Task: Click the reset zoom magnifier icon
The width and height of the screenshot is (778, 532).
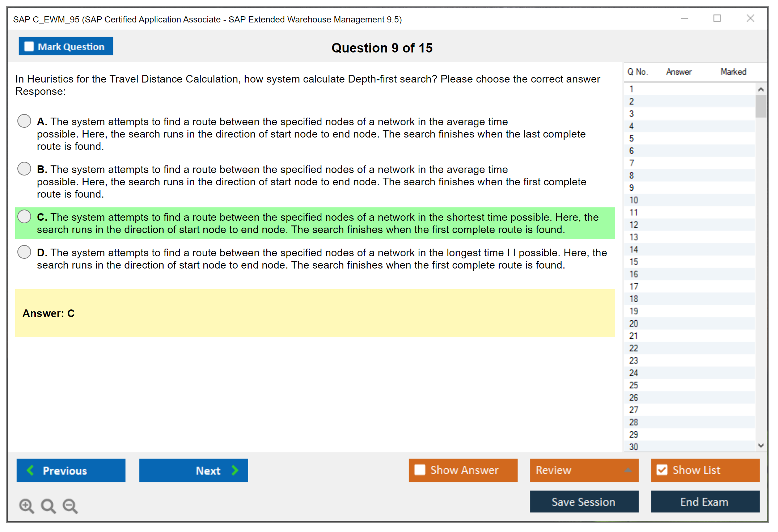Action: click(x=48, y=506)
